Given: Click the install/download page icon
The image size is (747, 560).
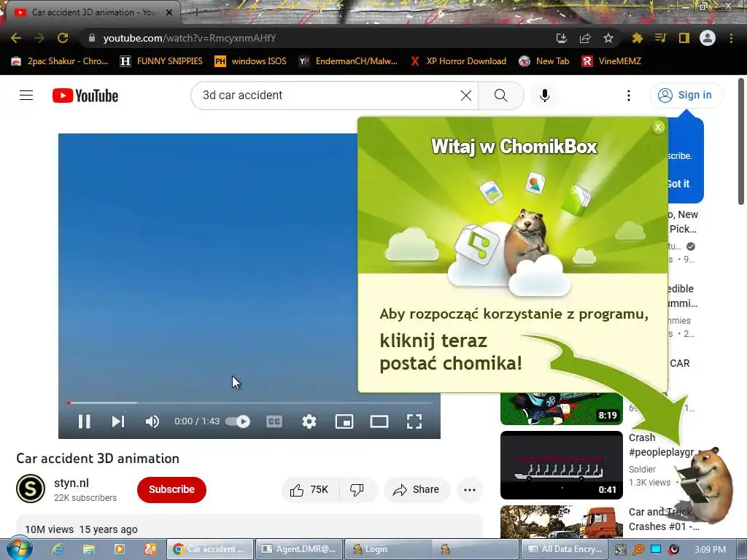Looking at the screenshot, I should [562, 38].
